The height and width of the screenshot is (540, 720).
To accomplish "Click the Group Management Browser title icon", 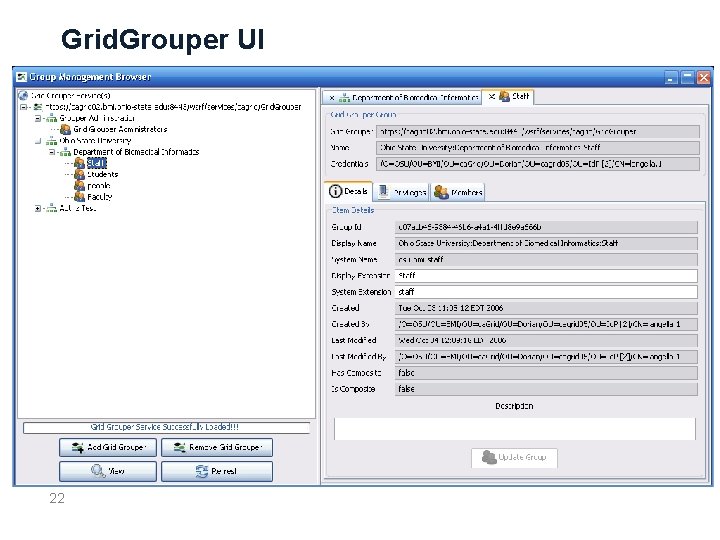I will click(x=22, y=77).
